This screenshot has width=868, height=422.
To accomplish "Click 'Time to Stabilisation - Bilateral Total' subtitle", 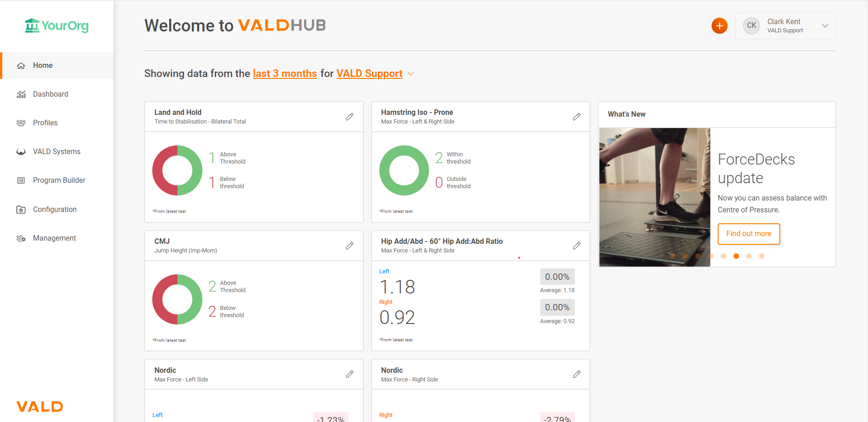I will click(200, 122).
